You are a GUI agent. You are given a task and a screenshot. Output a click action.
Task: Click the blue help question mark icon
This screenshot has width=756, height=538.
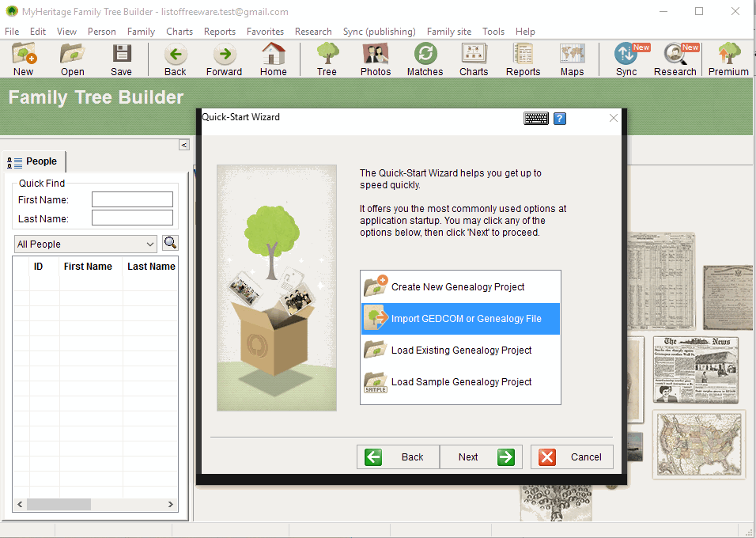click(560, 118)
